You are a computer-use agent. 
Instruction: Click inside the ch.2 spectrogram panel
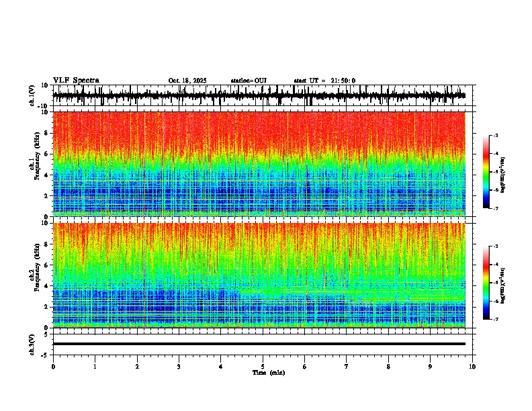tap(259, 275)
